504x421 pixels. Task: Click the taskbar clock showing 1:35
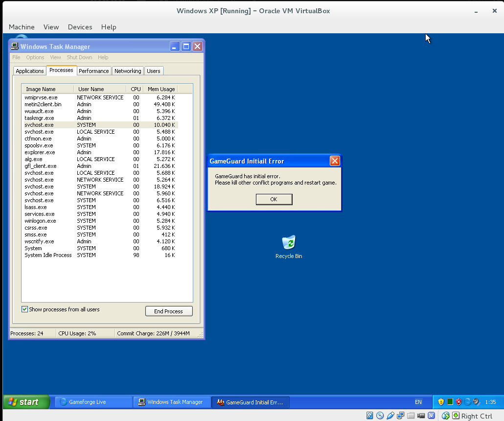[x=490, y=402]
